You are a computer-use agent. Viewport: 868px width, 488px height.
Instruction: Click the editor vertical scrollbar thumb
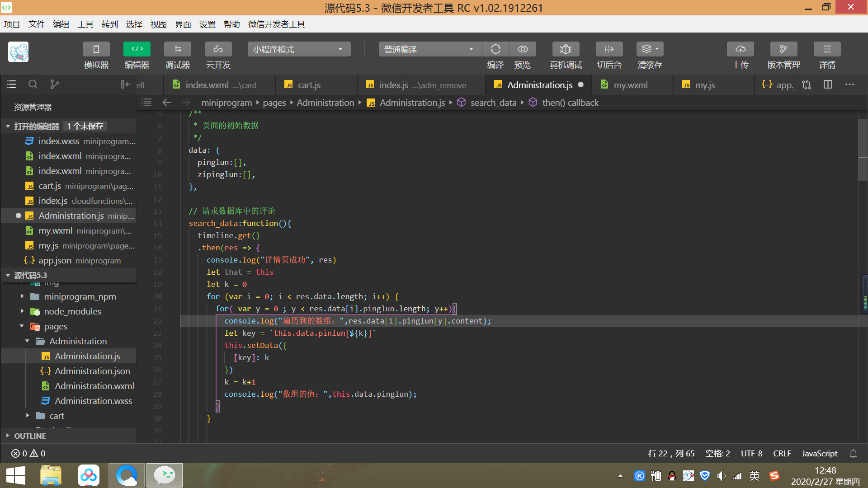point(863,149)
